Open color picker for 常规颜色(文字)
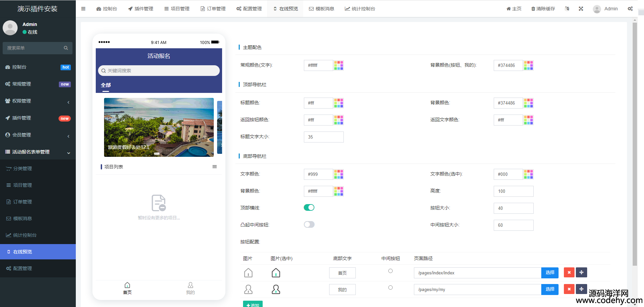 pyautogui.click(x=338, y=65)
